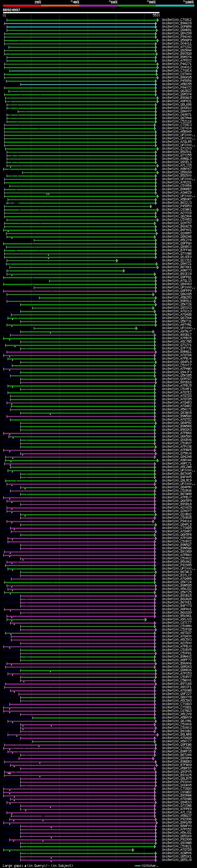Select label UniRef100_Q93WX8
Viewport: 197px width, 868px height.
(x=177, y=413)
